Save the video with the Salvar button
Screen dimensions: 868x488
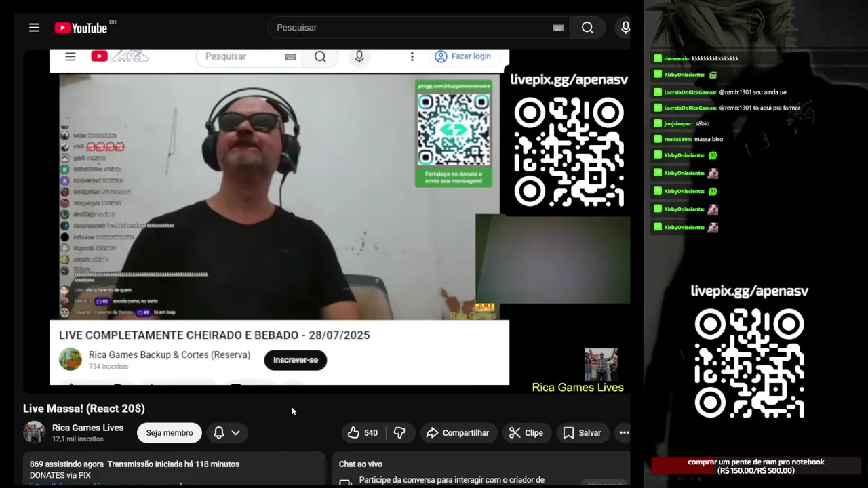coord(582,433)
